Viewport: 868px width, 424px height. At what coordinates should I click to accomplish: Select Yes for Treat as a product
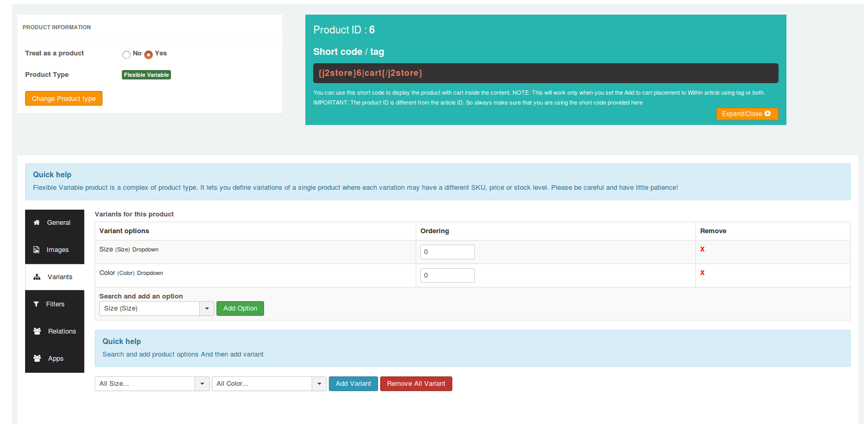coord(149,55)
